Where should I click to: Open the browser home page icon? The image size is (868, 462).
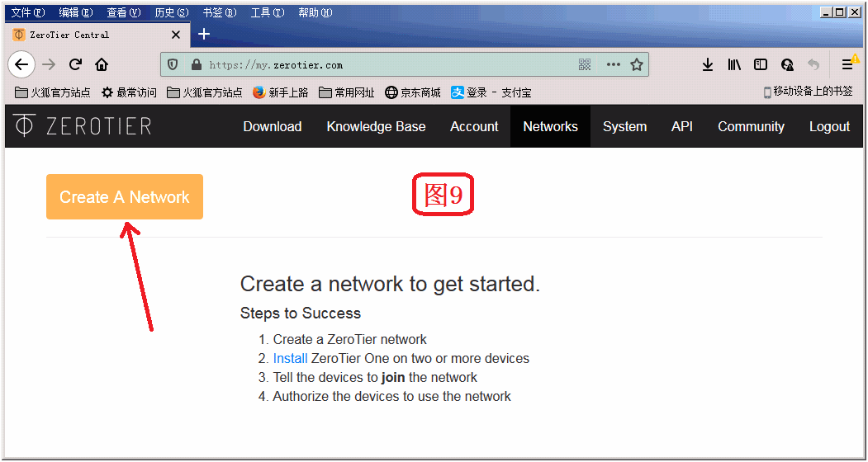[102, 64]
